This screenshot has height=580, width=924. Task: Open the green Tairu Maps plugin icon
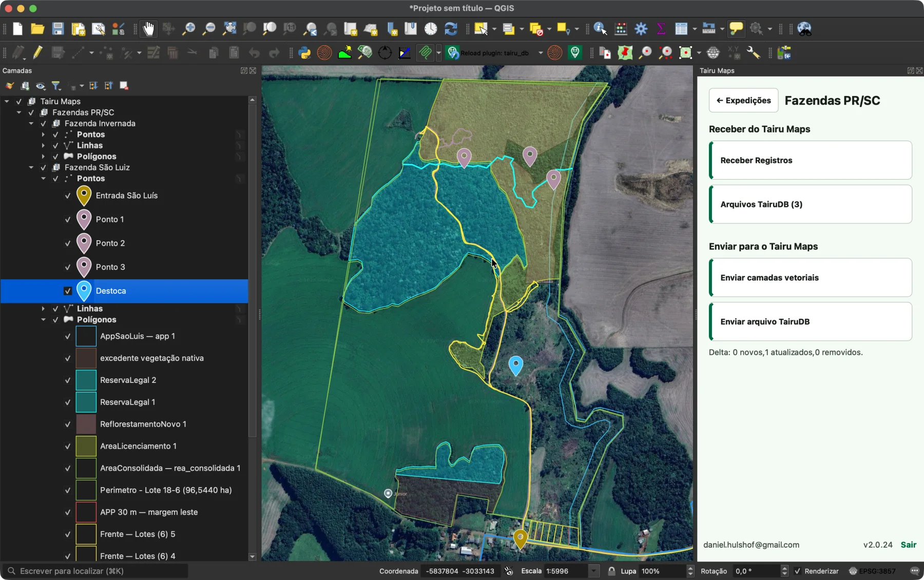(575, 52)
